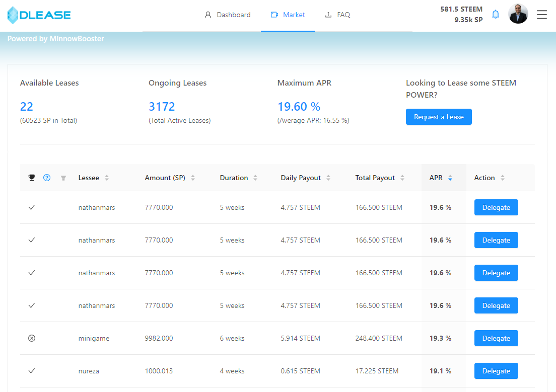
Task: Sort the table by Amount (SP)
Action: [x=193, y=178]
